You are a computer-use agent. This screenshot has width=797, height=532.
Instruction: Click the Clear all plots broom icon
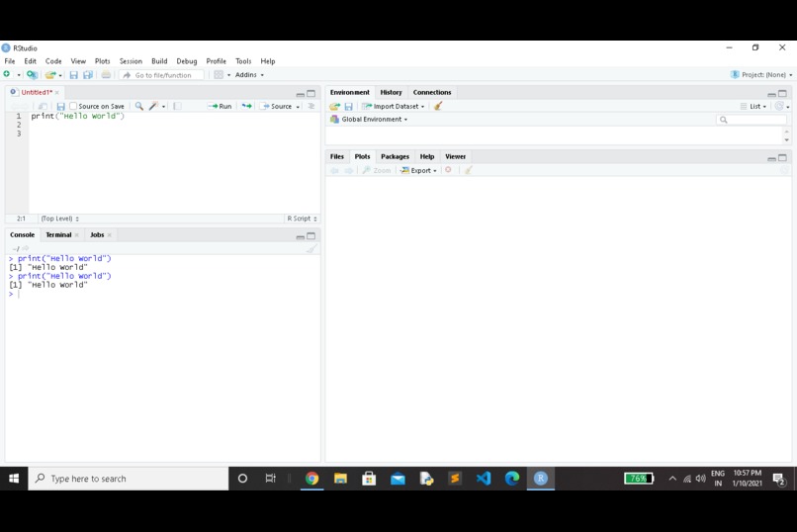pos(468,170)
